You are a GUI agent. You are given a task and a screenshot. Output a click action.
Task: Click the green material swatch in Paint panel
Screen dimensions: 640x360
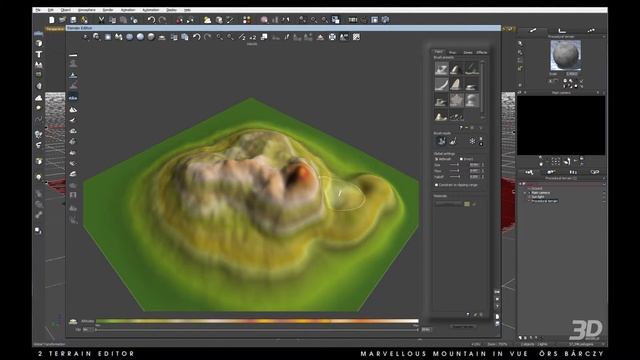[467, 203]
